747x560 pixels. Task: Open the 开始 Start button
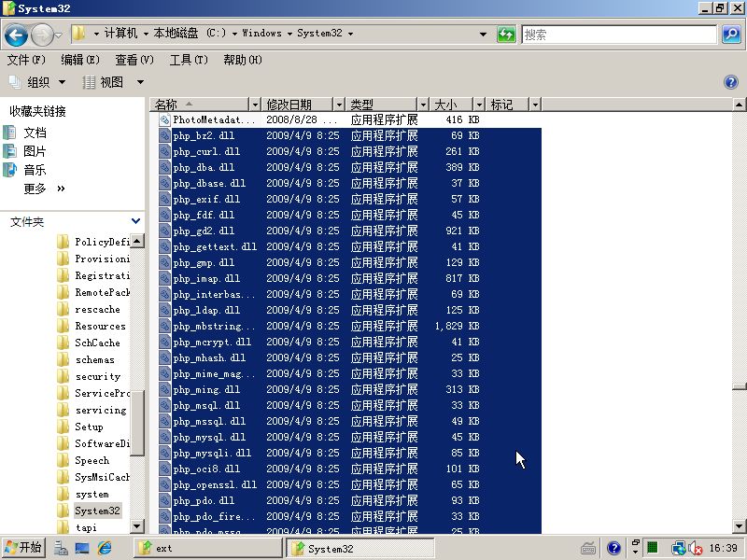pos(23,548)
